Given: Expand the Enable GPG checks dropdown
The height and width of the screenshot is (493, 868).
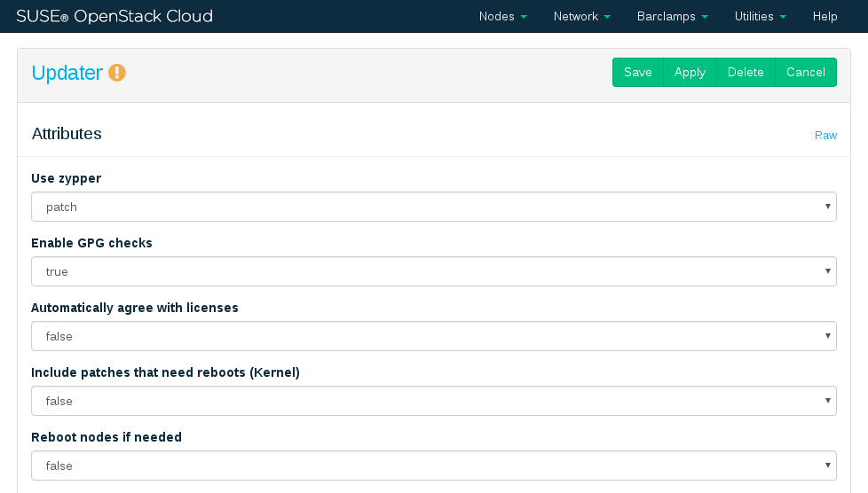Looking at the screenshot, I should pos(433,271).
